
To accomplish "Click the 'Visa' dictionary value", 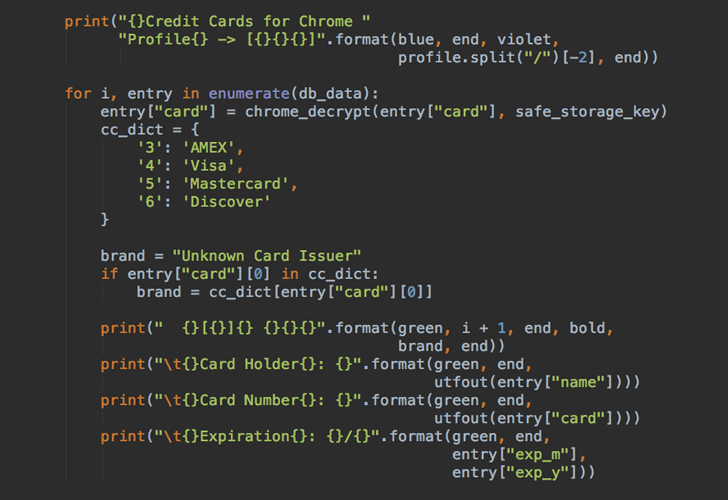I will coord(208,166).
